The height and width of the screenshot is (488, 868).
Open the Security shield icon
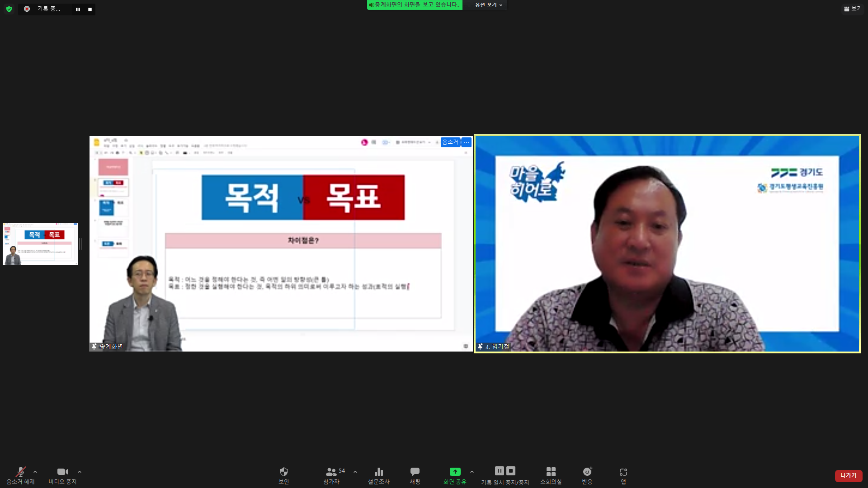click(x=283, y=472)
